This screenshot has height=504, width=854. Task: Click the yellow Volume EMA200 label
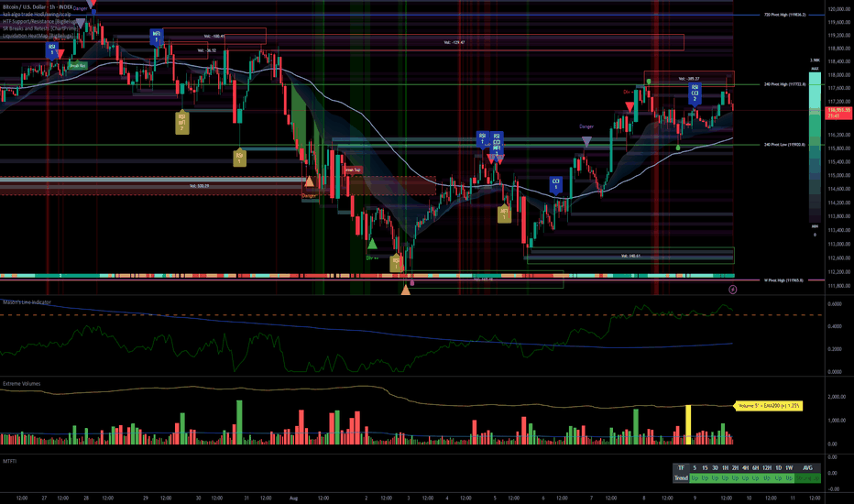[x=769, y=405]
